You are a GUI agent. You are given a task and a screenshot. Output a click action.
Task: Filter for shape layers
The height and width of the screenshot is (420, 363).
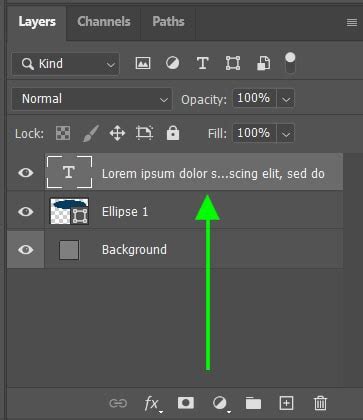[233, 63]
